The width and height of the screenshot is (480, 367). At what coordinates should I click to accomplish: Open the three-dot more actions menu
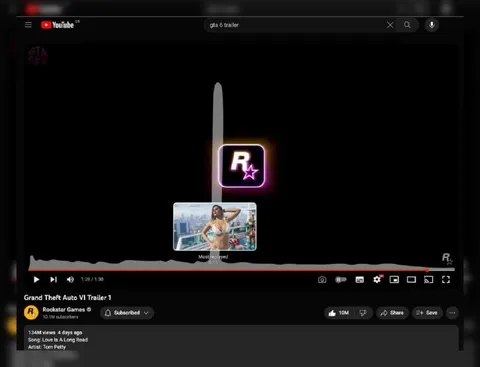(452, 313)
